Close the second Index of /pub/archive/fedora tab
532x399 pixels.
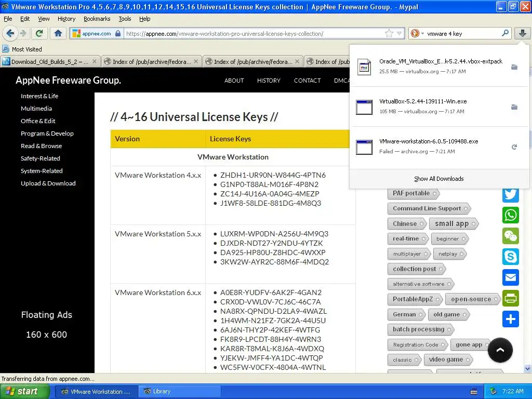coord(297,61)
